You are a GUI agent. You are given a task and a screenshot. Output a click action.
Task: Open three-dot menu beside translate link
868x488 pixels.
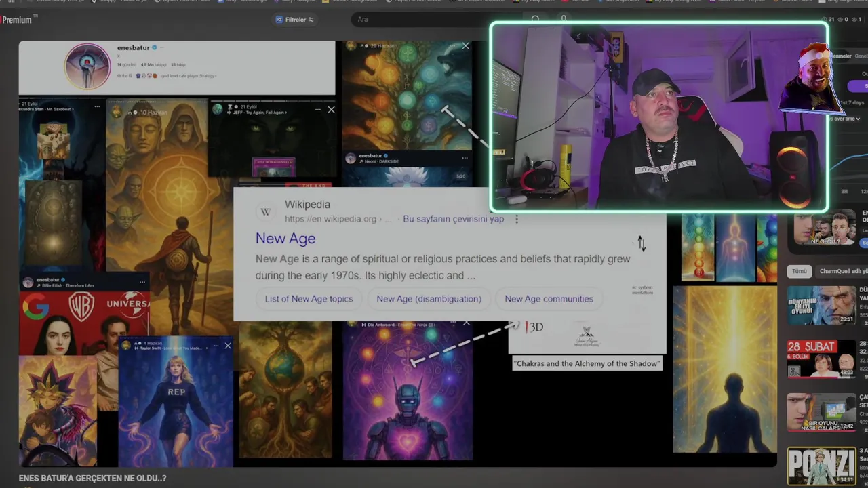517,219
